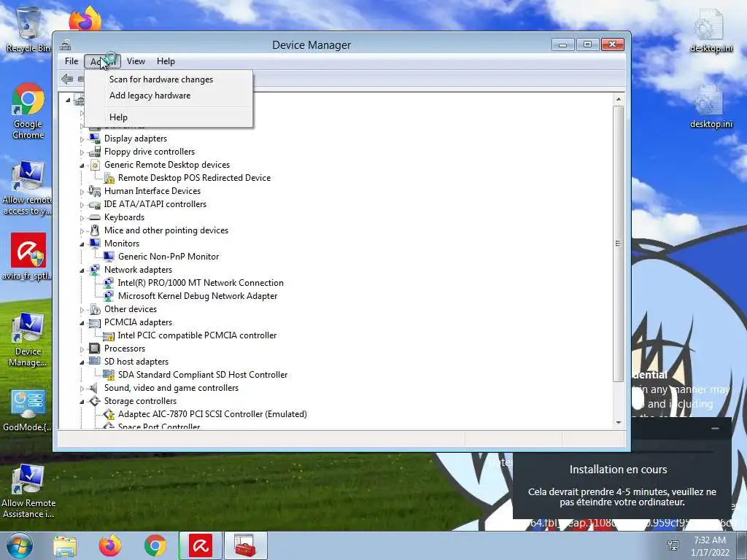Collapse the Network adapters node
The height and width of the screenshot is (560, 747).
[x=82, y=271]
